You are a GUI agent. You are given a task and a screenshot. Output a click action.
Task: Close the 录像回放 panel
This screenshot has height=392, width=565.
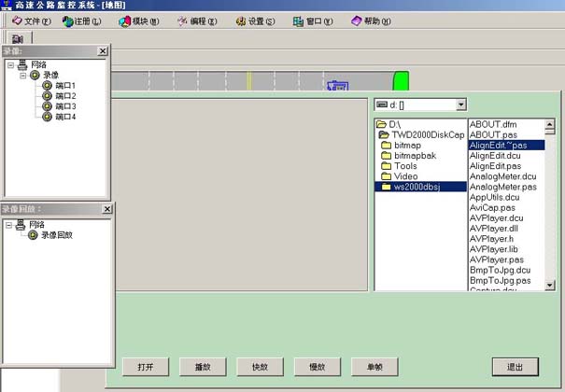[103, 209]
